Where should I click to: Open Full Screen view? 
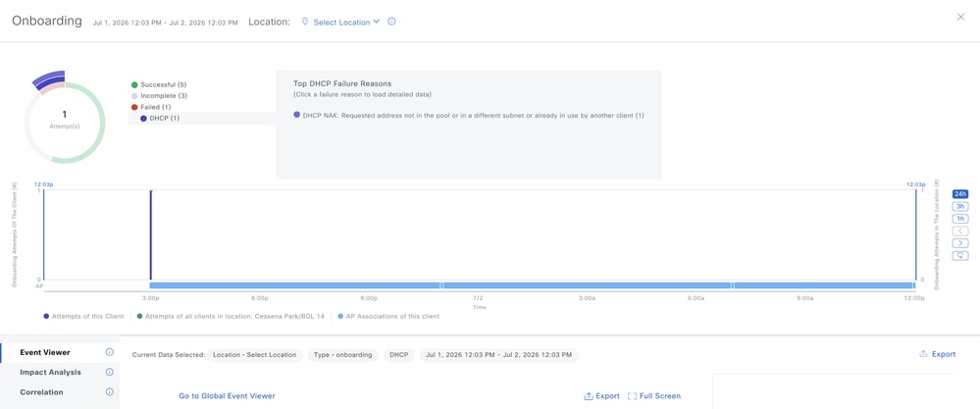(x=653, y=396)
